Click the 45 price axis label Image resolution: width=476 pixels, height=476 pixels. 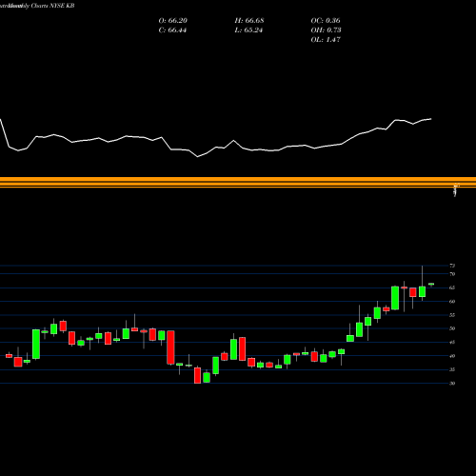[452, 343]
